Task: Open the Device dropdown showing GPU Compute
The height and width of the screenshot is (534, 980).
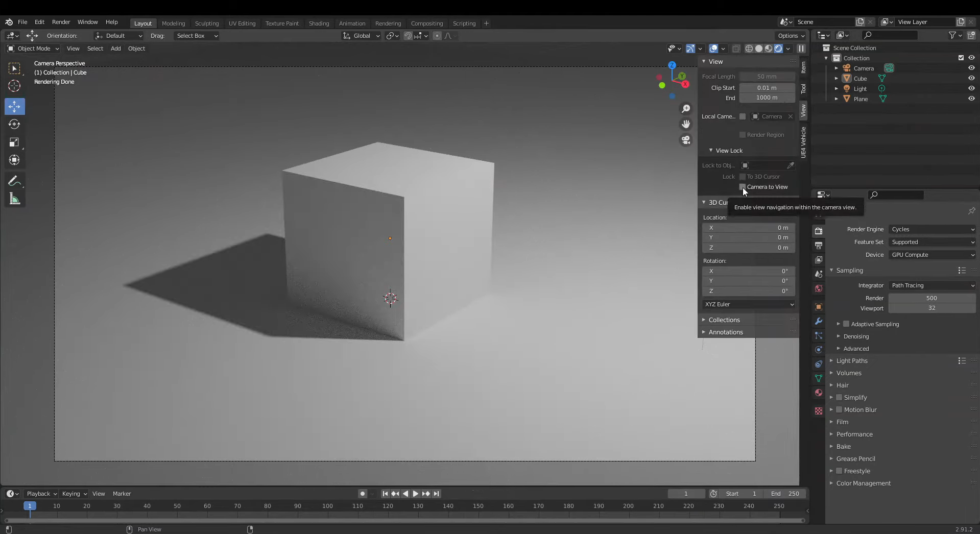Action: tap(933, 255)
